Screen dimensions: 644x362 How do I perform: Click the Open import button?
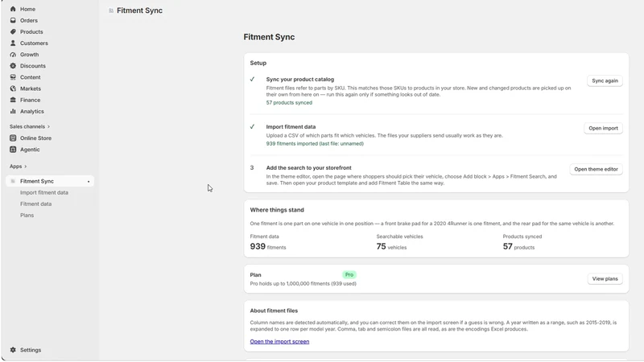603,128
